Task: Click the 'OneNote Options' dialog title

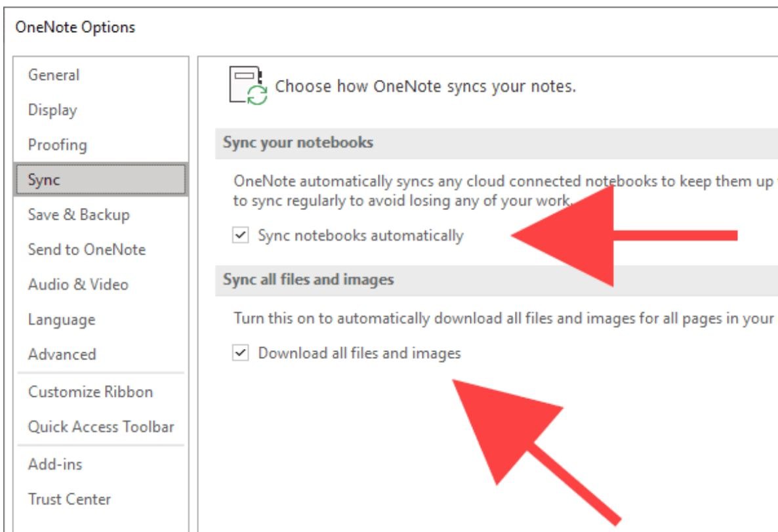Action: [x=75, y=27]
